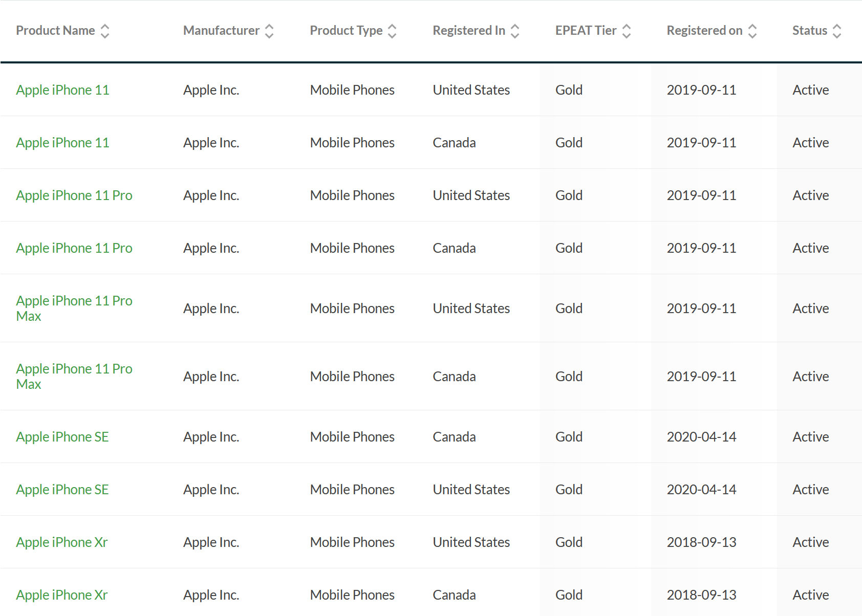The width and height of the screenshot is (862, 616).
Task: Sort by EPEAT Tier column arrows
Action: pos(627,31)
